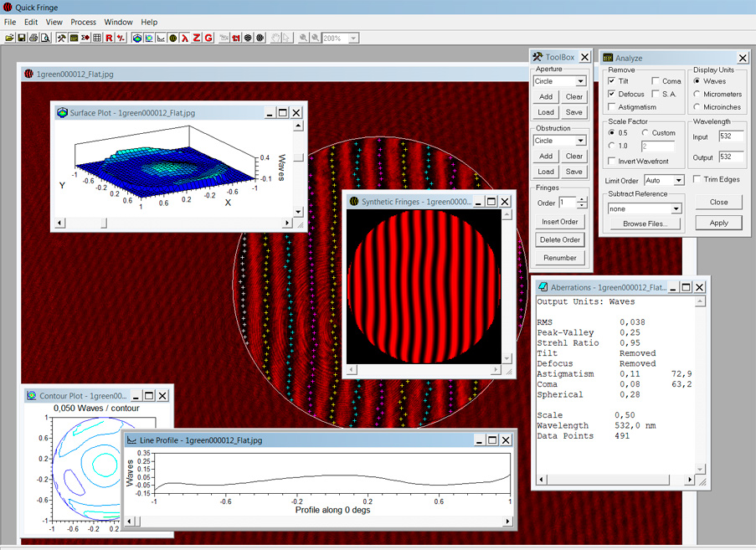Click the Browse Files button

click(645, 224)
